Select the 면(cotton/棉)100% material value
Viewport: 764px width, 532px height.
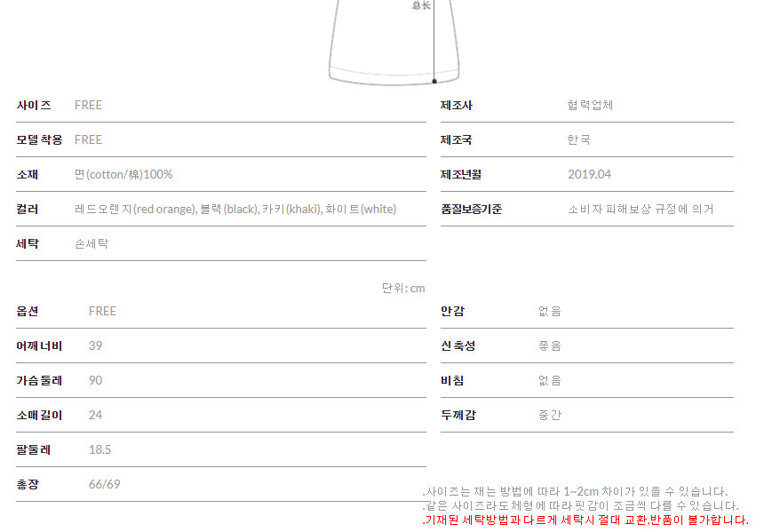click(x=123, y=174)
